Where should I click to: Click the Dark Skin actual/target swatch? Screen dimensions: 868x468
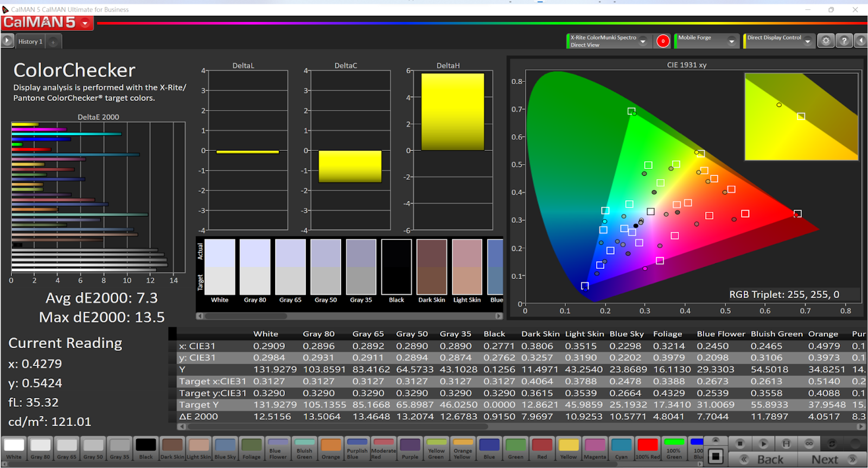click(432, 267)
